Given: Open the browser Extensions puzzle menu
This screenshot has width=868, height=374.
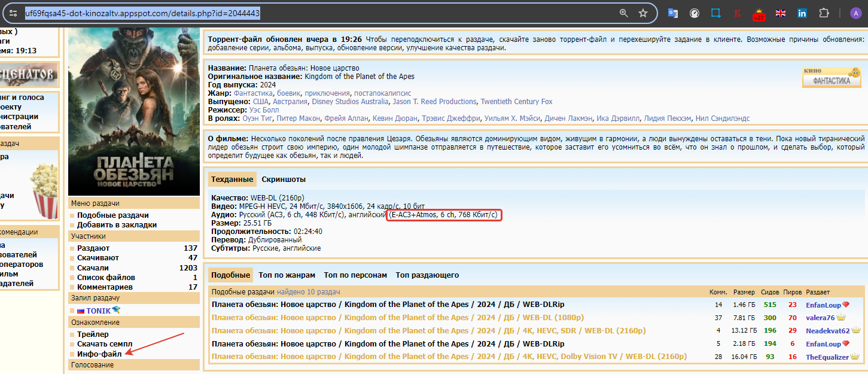Looking at the screenshot, I should (x=824, y=13).
